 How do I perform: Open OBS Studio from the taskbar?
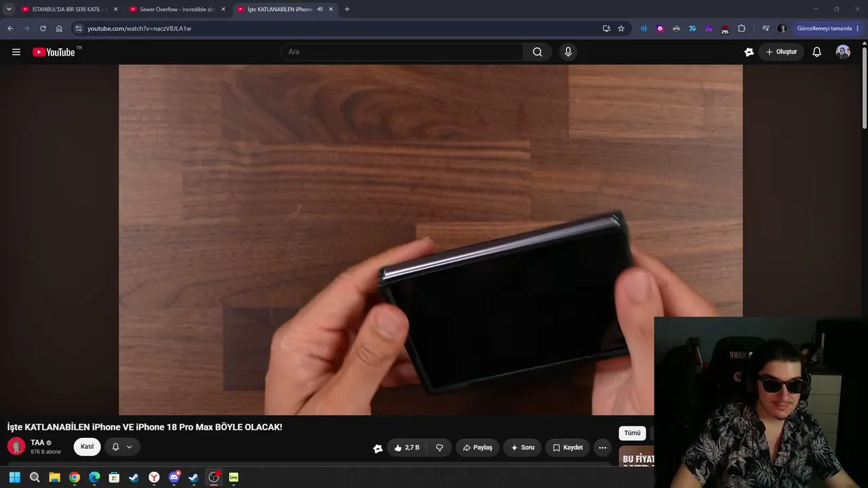click(x=214, y=477)
